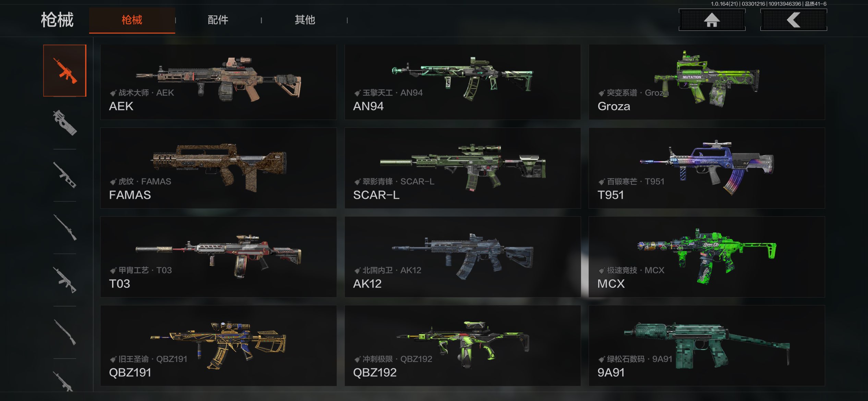
Task: Choose the AK12 weapon card
Action: (463, 257)
